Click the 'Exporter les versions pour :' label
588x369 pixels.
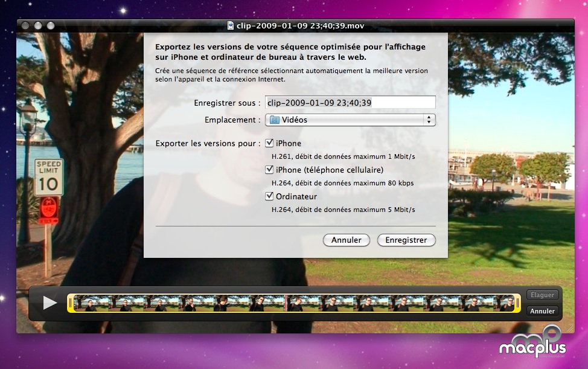208,143
